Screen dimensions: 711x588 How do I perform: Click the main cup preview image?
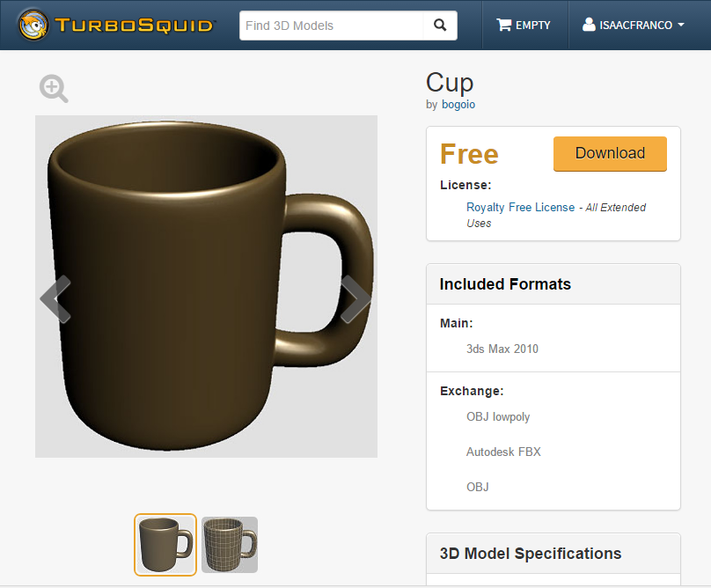tap(206, 286)
